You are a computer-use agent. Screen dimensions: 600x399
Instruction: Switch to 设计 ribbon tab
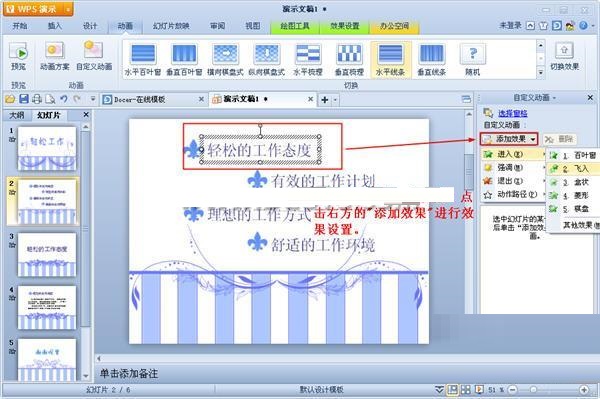tap(90, 26)
